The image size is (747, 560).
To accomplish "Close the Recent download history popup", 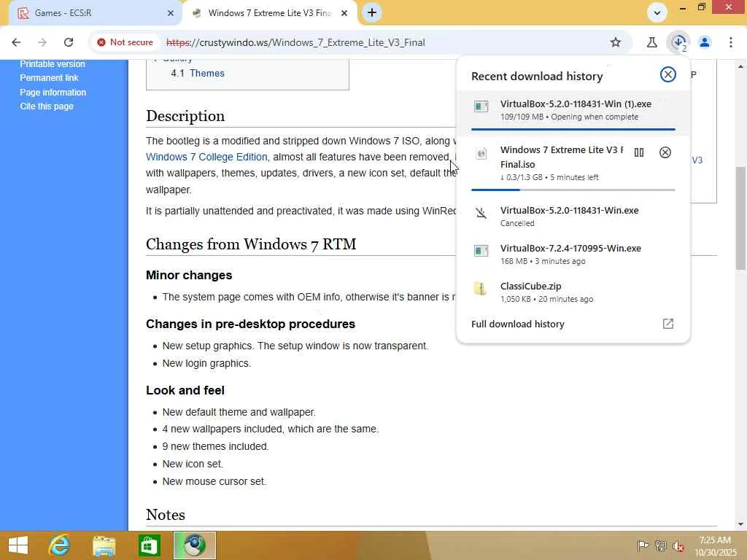I will (668, 74).
